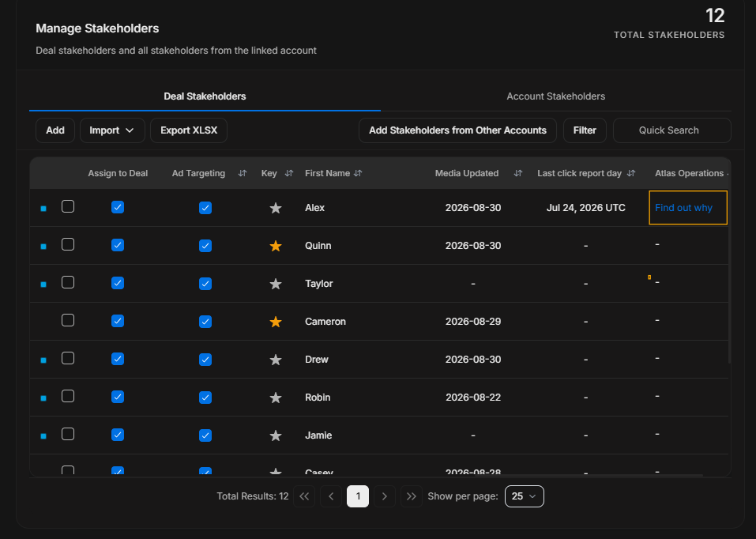756x539 pixels.
Task: Click Add Stakeholders from Other Accounts
Action: click(457, 130)
